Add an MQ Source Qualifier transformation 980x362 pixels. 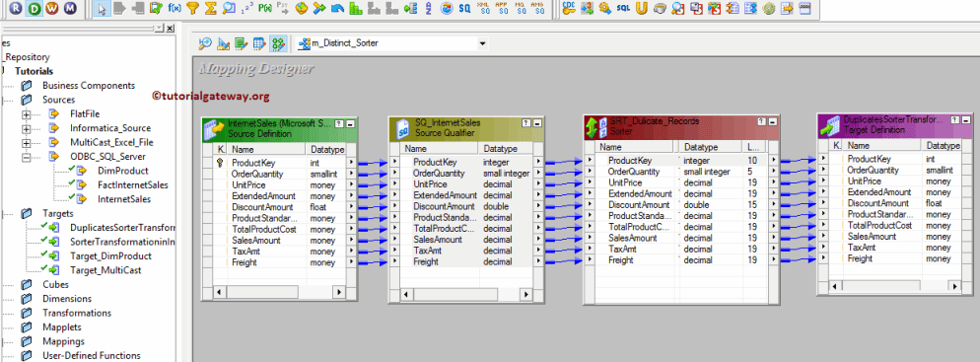pos(520,9)
